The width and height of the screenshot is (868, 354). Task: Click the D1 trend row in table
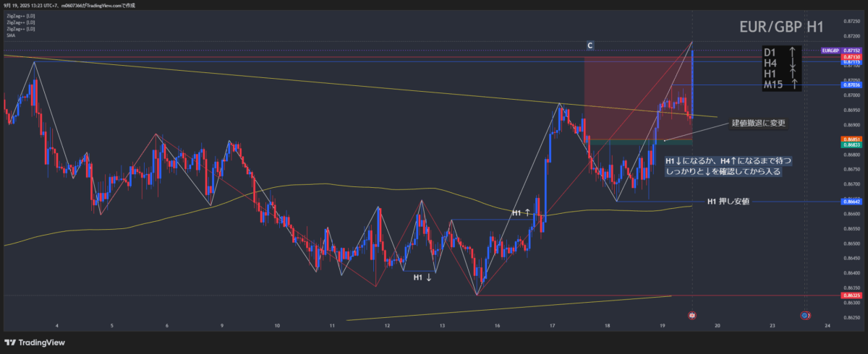[x=782, y=52]
